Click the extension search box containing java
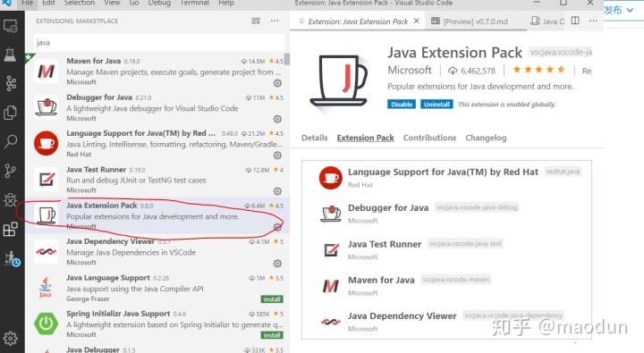The image size is (644, 353). tap(159, 43)
